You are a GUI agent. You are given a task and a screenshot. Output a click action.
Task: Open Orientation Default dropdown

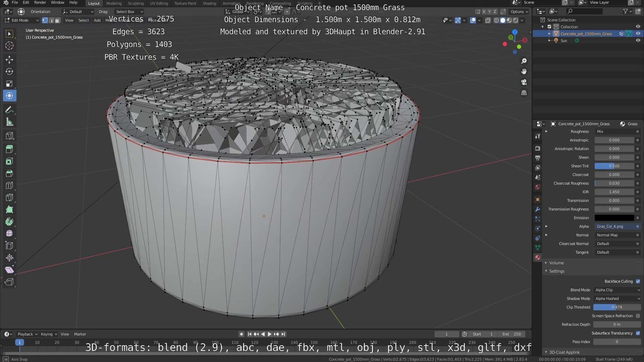(x=78, y=12)
